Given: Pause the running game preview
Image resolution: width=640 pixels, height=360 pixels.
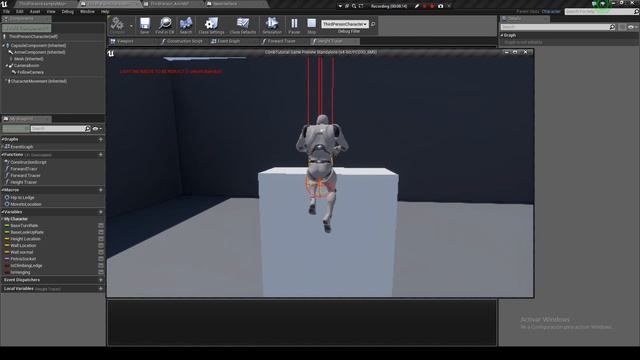Looking at the screenshot, I should point(294,25).
